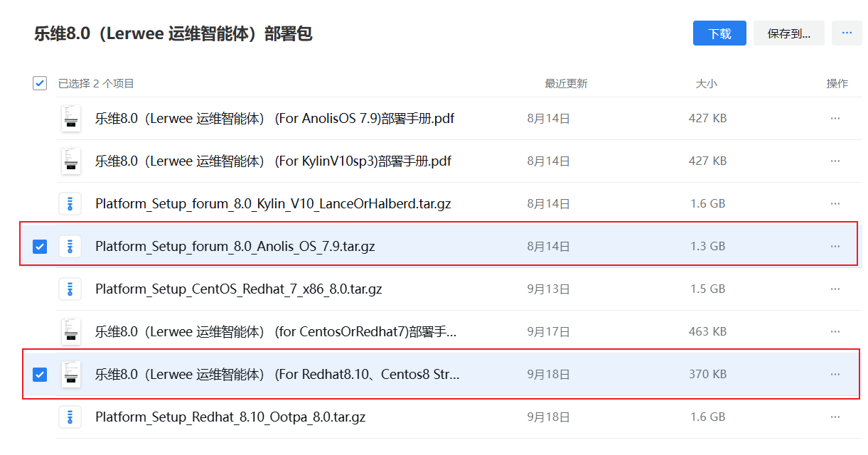Screen dimensions: 868x455
Task: Click the 370 KB size cell
Action: (707, 375)
